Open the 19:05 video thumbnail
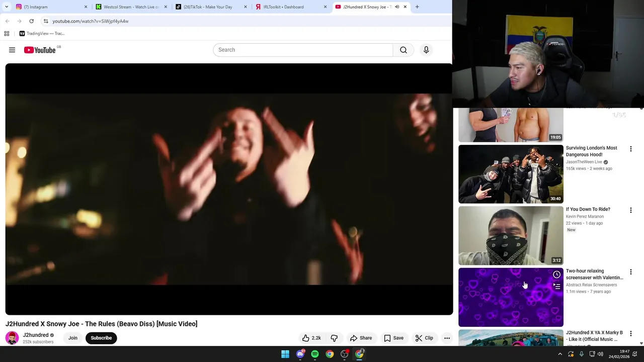Image resolution: width=644 pixels, height=362 pixels. pyautogui.click(x=511, y=125)
